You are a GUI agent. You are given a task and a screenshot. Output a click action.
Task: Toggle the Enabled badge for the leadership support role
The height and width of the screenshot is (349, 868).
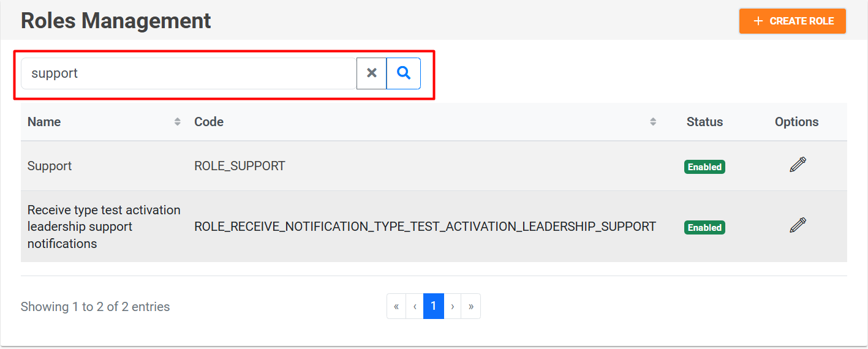click(704, 228)
